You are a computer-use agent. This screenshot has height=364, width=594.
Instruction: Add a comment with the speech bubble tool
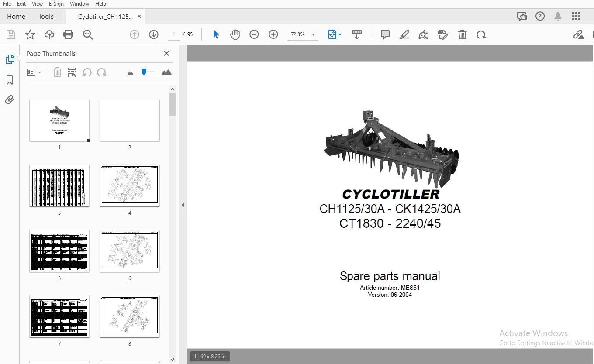pos(385,34)
